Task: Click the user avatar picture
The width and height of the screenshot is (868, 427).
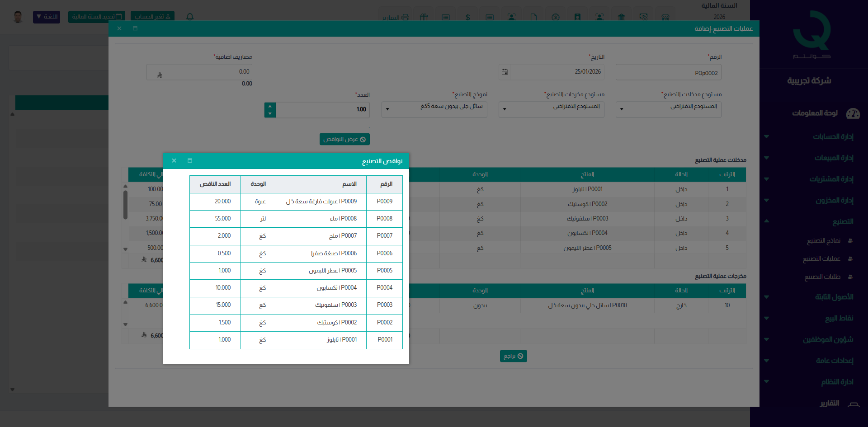Action: 18,17
